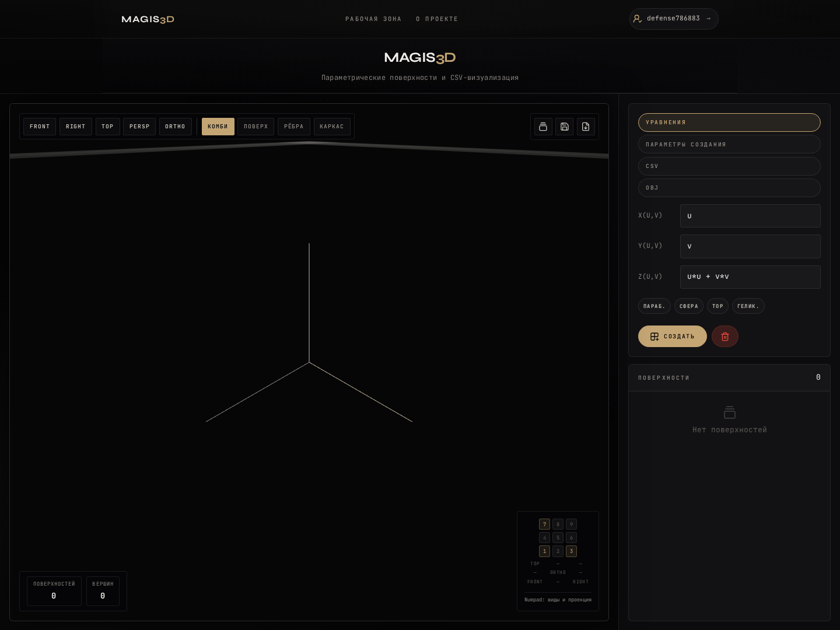Click the СОЗДАТЬ button
Viewport: 840px width, 630px height.
(x=673, y=337)
